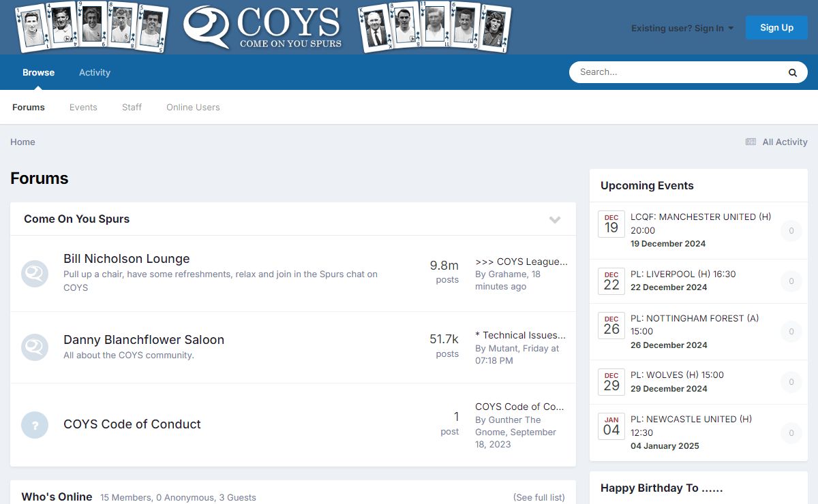
Task: Click RSVP count badge for Liverpool event
Action: [x=791, y=281]
